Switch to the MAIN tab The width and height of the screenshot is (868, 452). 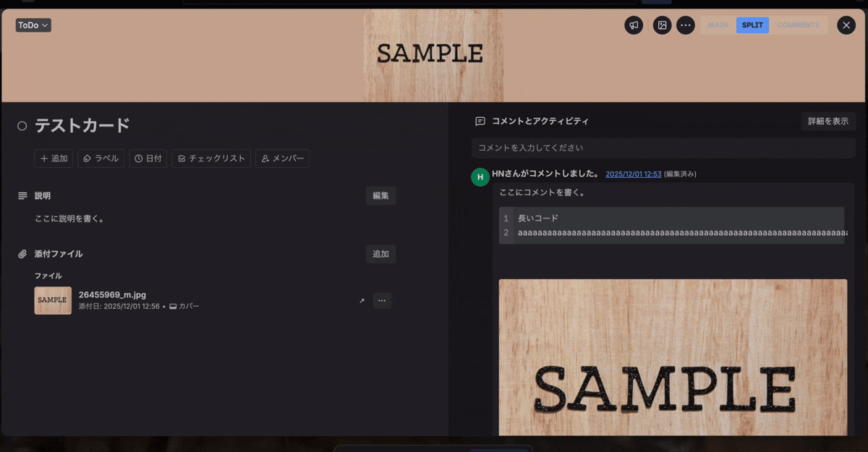pyautogui.click(x=717, y=25)
